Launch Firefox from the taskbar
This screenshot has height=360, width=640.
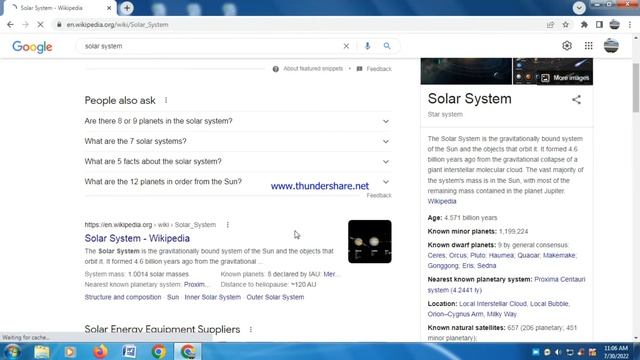[x=100, y=351]
